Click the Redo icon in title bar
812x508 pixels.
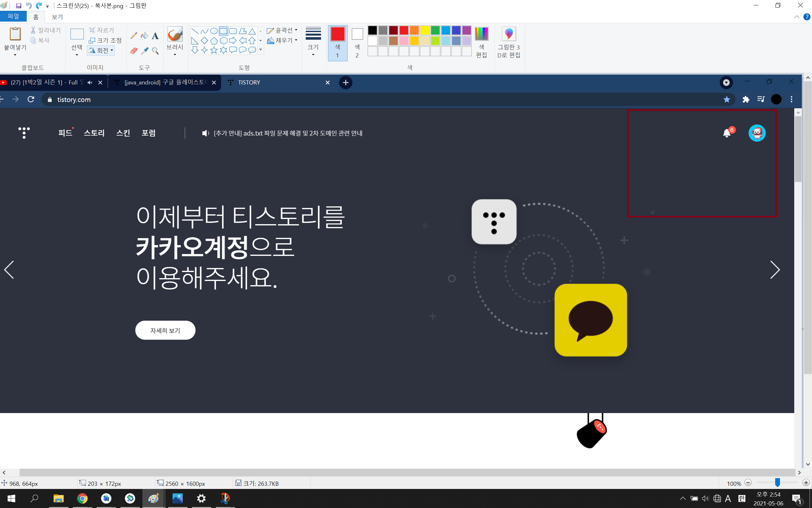click(x=39, y=6)
